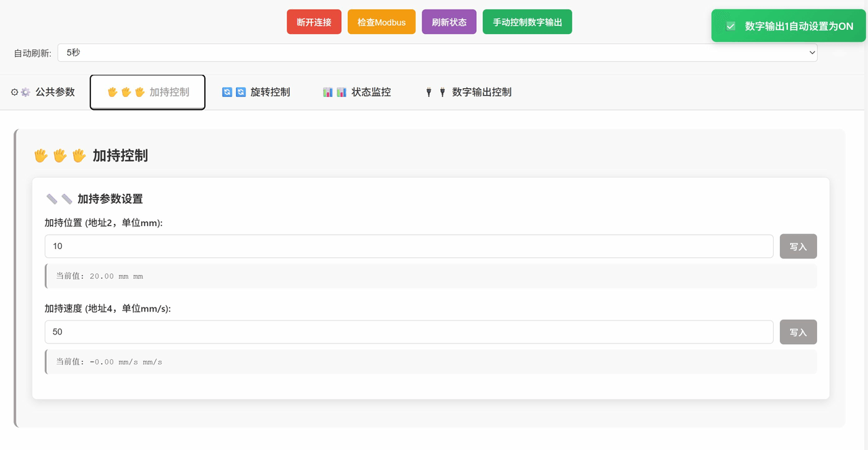
Task: Open the 自动刷新 interval dropdown showing 5秒
Action: (x=437, y=53)
